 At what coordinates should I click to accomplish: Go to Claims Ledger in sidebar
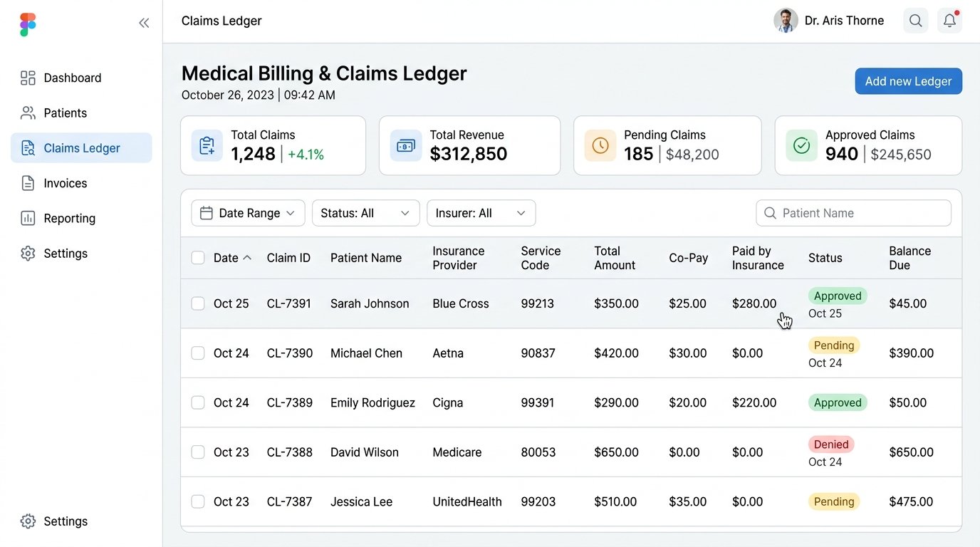(x=81, y=148)
